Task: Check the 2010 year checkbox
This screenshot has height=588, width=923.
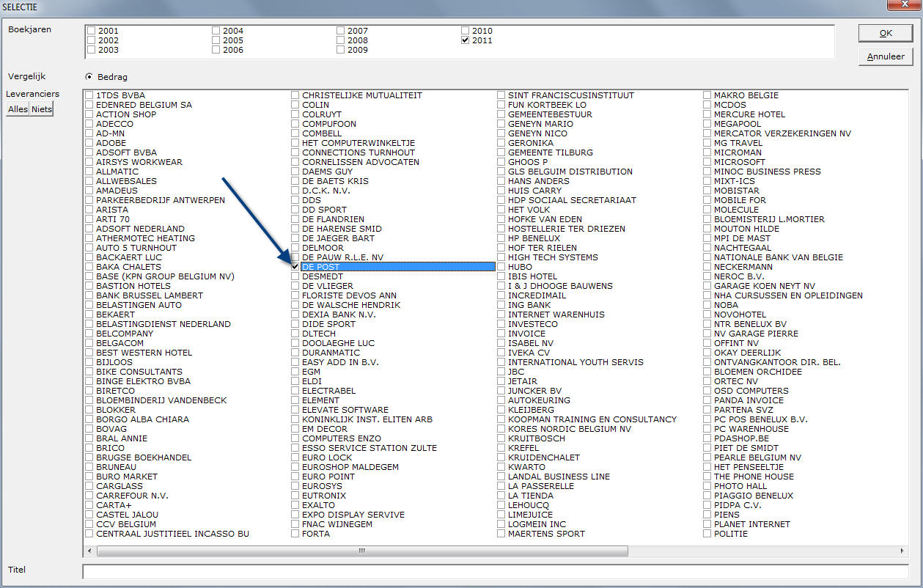Action: pyautogui.click(x=465, y=31)
